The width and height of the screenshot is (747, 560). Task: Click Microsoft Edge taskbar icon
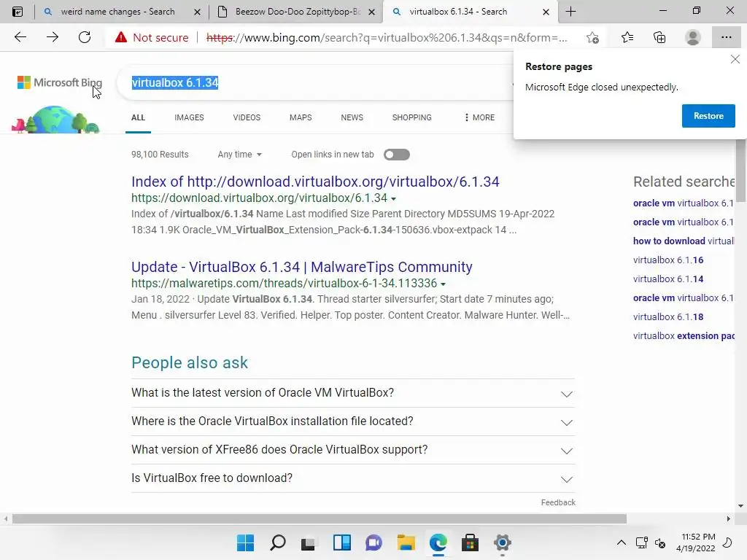coord(438,542)
